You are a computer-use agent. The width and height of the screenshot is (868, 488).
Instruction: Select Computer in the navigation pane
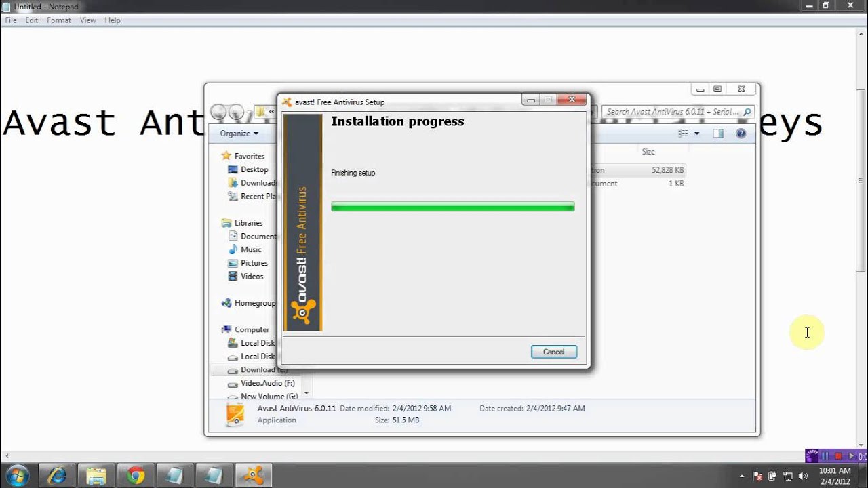click(x=252, y=330)
